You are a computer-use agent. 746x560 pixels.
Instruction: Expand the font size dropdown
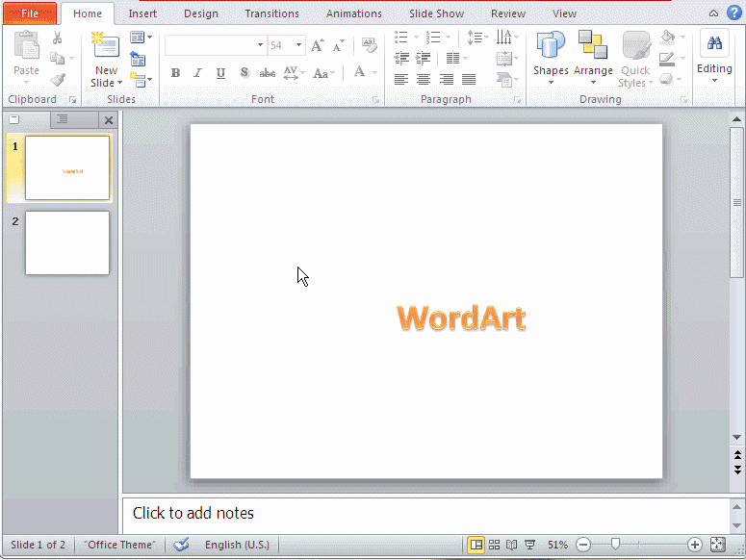[299, 45]
